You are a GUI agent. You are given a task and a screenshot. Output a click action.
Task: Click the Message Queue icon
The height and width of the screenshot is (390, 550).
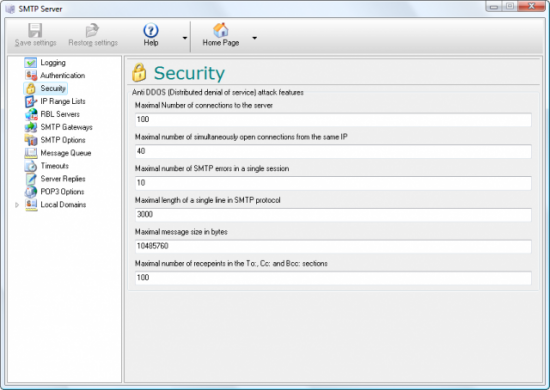click(x=31, y=153)
